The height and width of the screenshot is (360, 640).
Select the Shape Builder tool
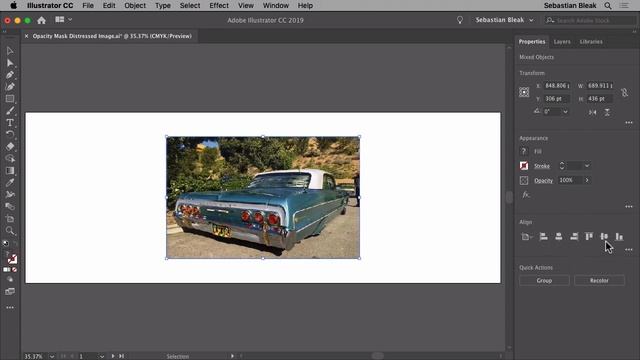point(10,158)
